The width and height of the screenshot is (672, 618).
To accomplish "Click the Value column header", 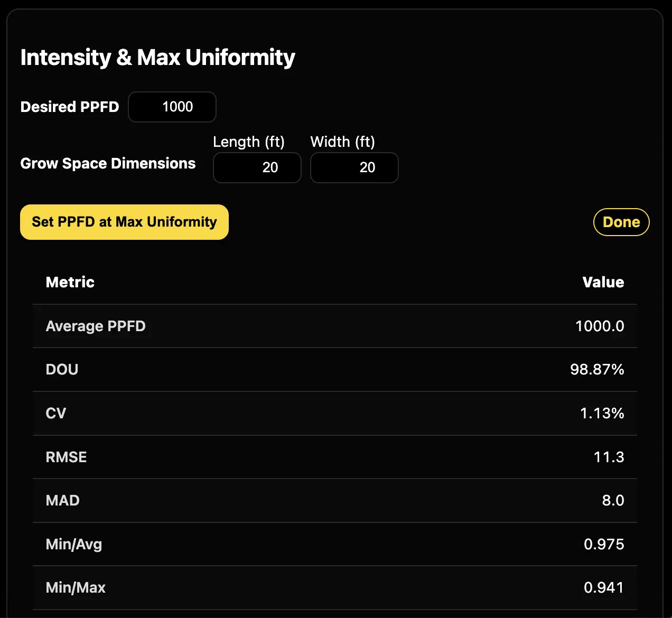I will 603,282.
